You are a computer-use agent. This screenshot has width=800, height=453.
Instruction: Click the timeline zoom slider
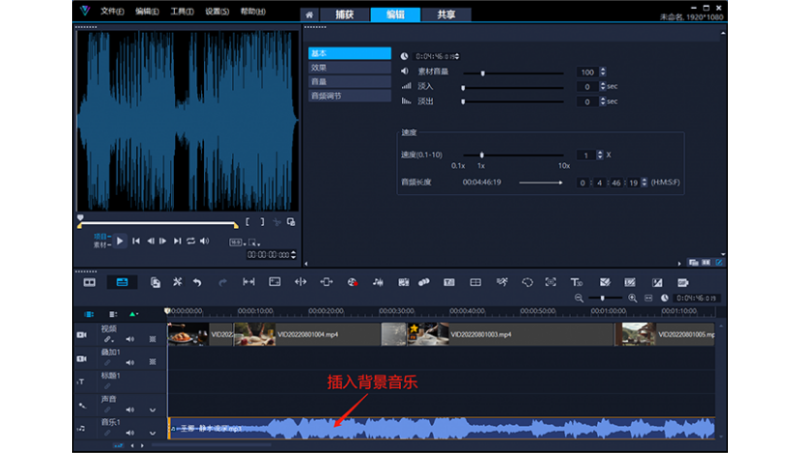pos(605,298)
